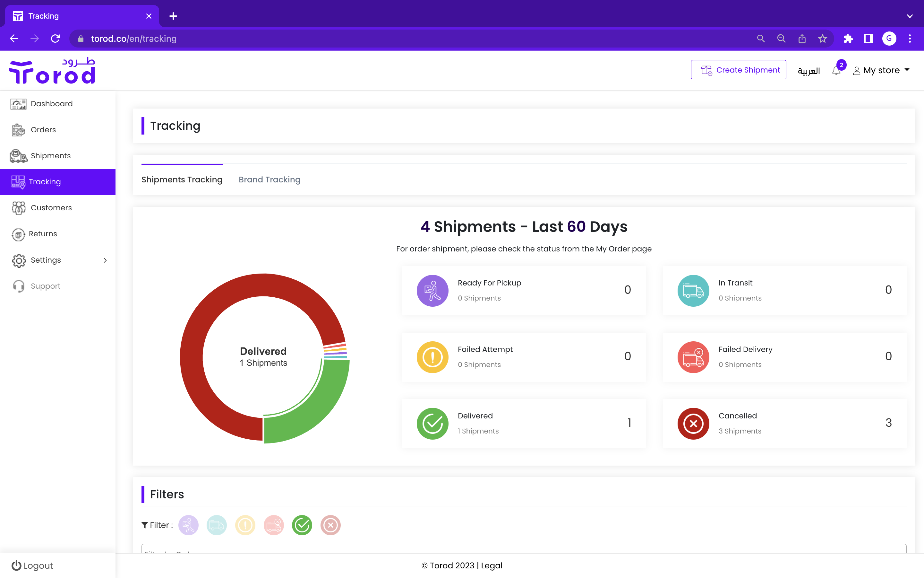
Task: Open Orders in the sidebar
Action: [58, 130]
